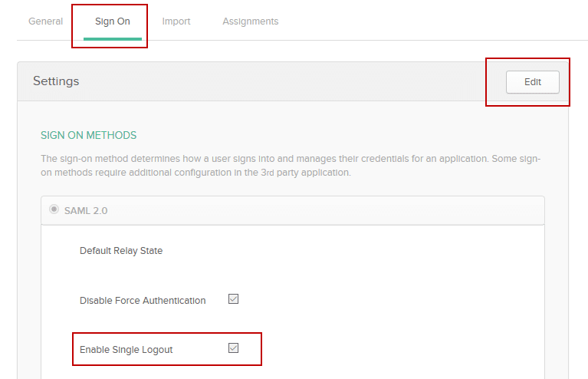Click the green underline below Sign On
The width and height of the screenshot is (588, 379).
coord(112,38)
